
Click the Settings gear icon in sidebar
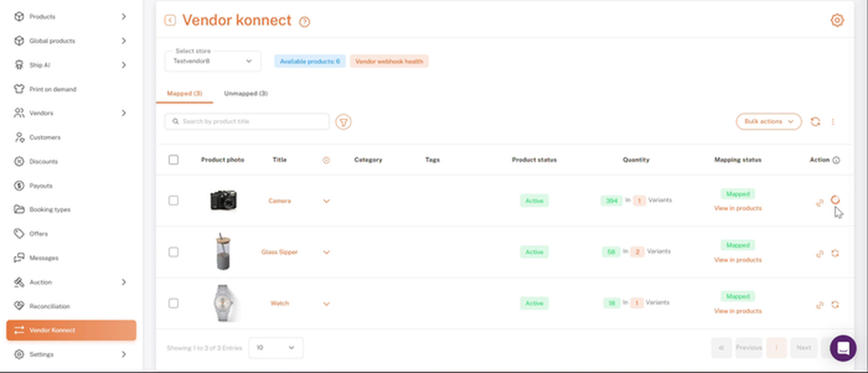point(19,354)
